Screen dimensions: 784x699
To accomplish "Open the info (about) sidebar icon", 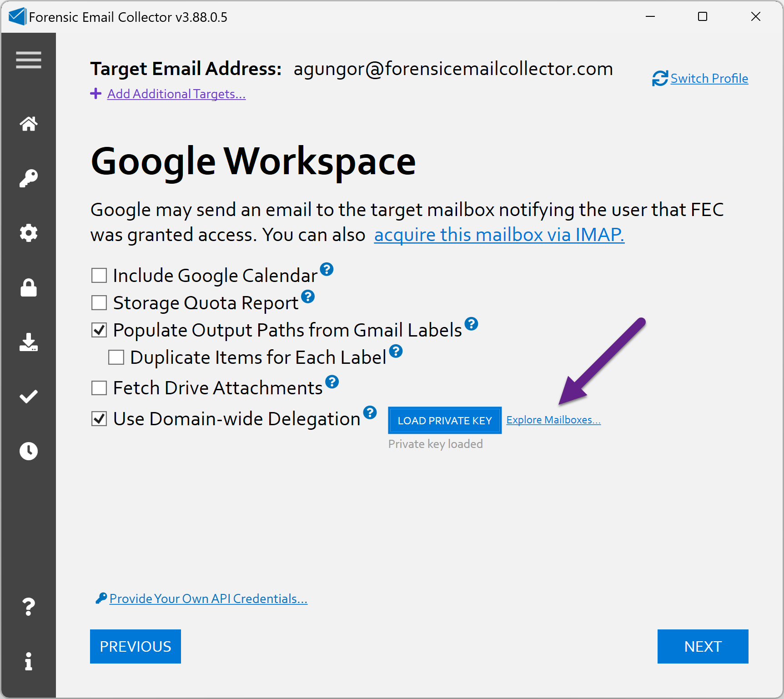I will pos(29,661).
